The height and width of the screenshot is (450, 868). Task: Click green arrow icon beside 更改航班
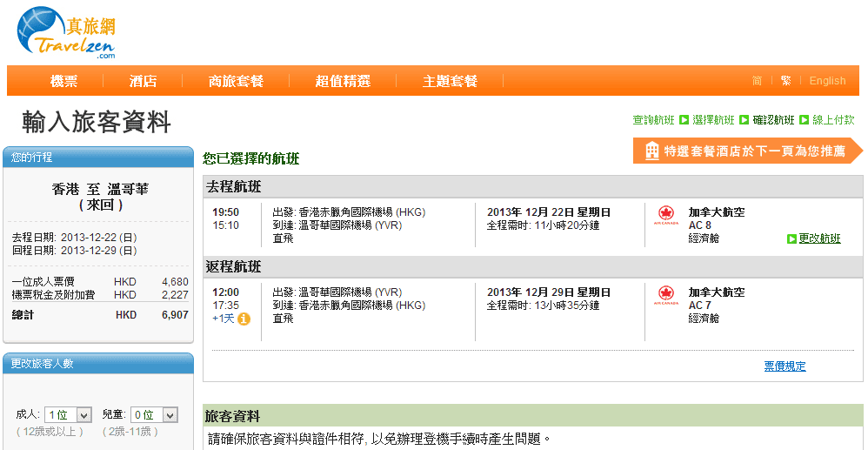click(x=791, y=238)
